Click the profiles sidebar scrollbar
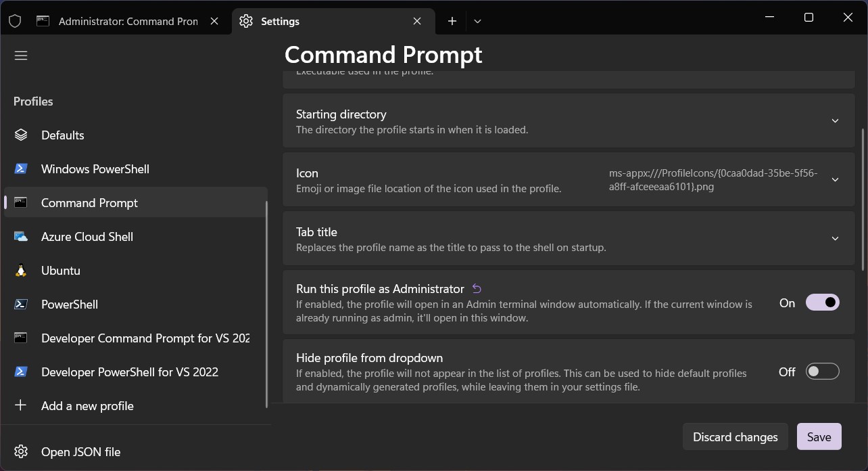The height and width of the screenshot is (471, 868). tap(267, 305)
